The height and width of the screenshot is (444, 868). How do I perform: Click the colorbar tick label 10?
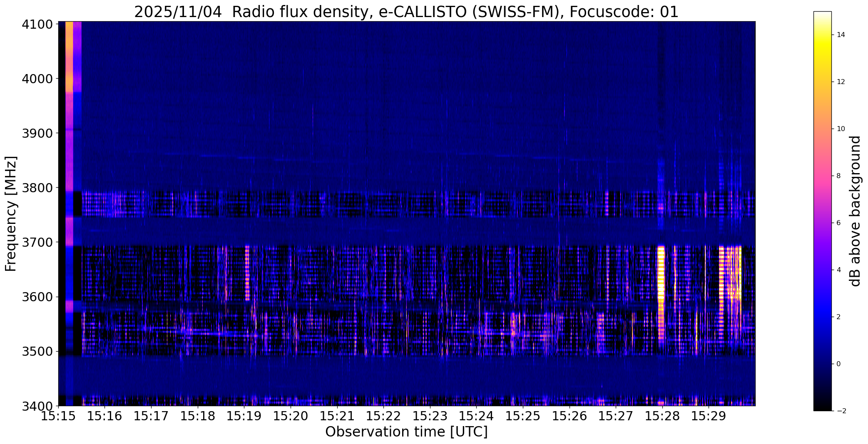click(x=841, y=129)
